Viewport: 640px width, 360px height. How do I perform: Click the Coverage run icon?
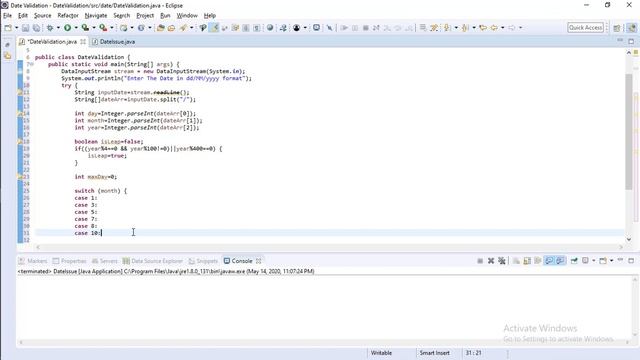click(x=85, y=28)
